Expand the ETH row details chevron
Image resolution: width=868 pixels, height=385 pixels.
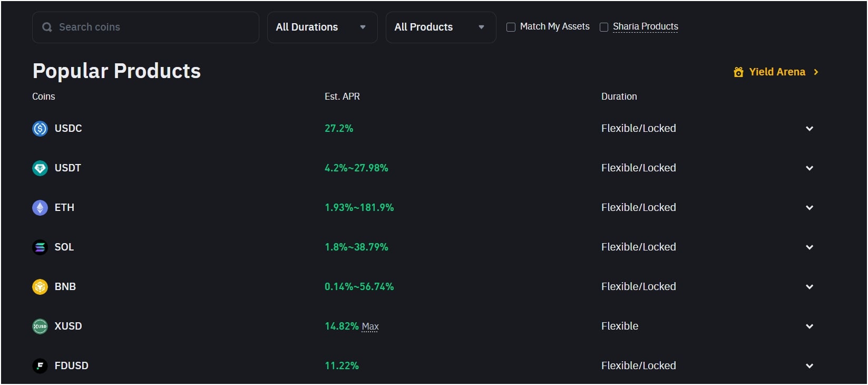tap(810, 208)
